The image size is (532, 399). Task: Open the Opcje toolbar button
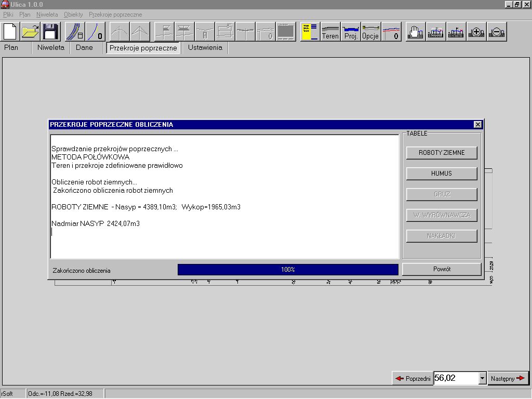click(x=371, y=32)
